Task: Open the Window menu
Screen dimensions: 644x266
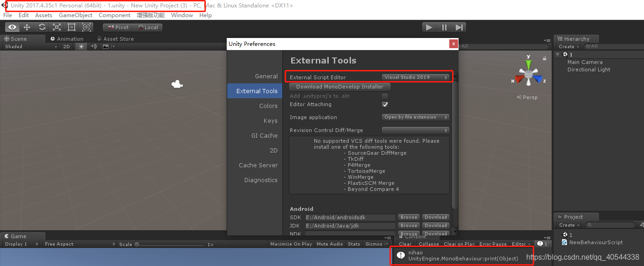Action: tap(182, 15)
